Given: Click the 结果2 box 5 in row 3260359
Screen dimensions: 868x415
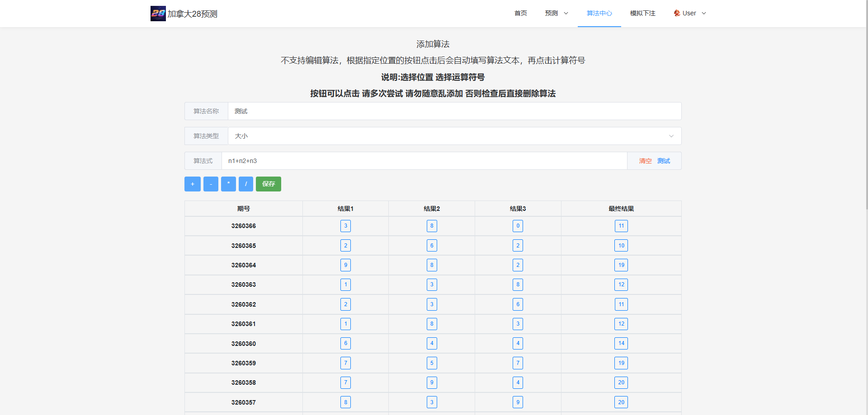Looking at the screenshot, I should click(432, 363).
